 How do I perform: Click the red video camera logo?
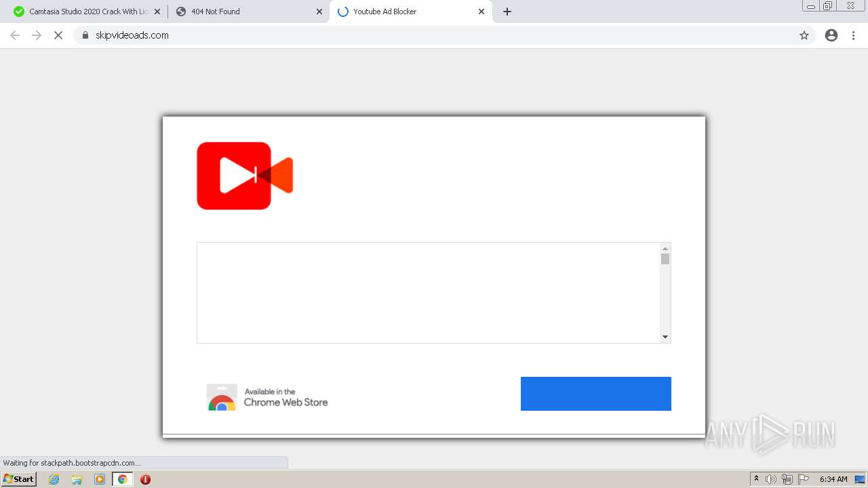[x=245, y=176]
